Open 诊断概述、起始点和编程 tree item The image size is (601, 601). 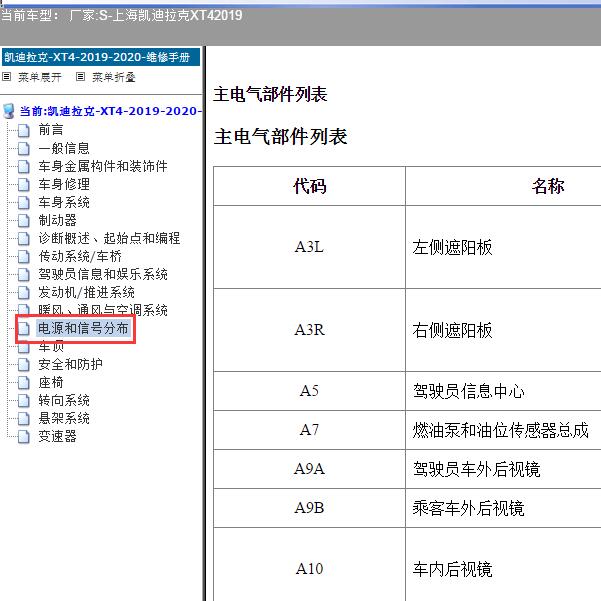coord(109,238)
